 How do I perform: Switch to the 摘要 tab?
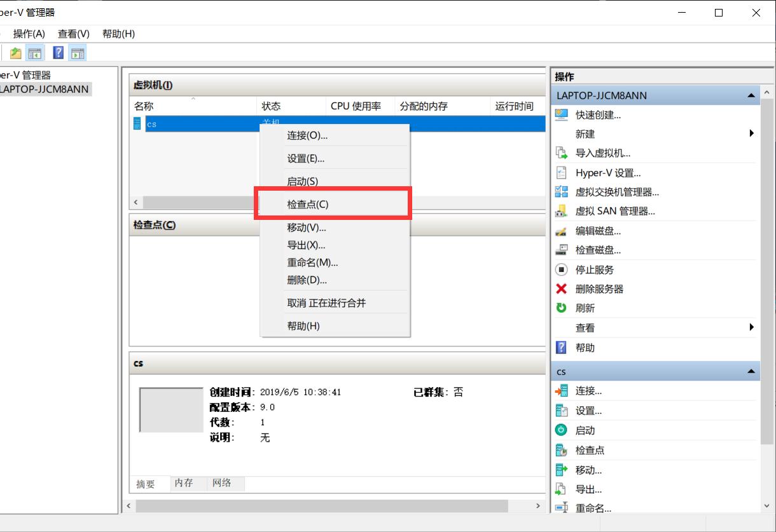point(149,484)
